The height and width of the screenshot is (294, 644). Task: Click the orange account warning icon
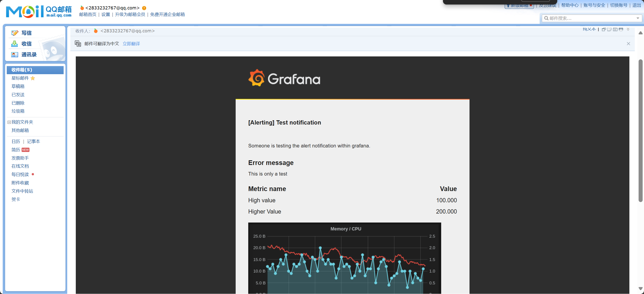point(144,8)
